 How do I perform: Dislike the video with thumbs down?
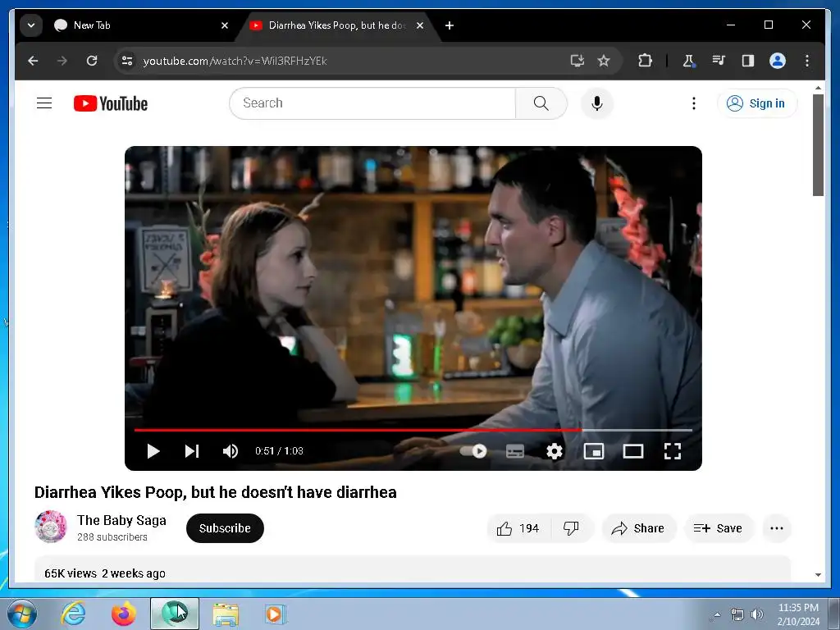click(x=572, y=528)
